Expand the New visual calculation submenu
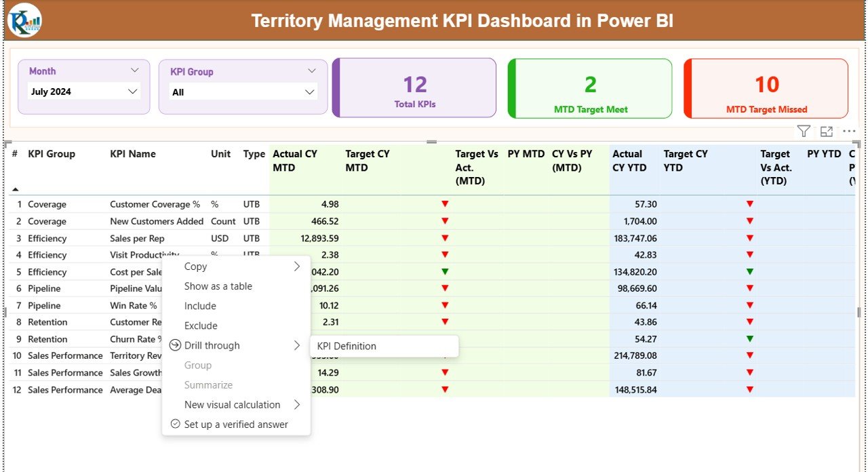 click(x=297, y=404)
